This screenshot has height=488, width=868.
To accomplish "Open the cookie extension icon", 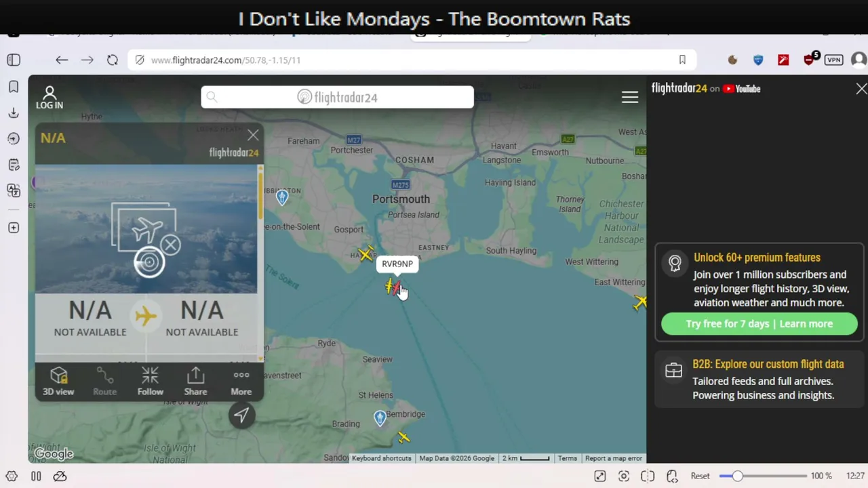I will click(732, 60).
